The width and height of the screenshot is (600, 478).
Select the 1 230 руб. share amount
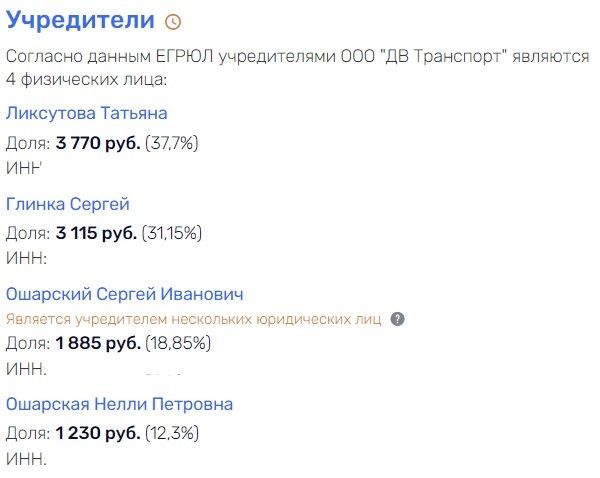(98, 433)
